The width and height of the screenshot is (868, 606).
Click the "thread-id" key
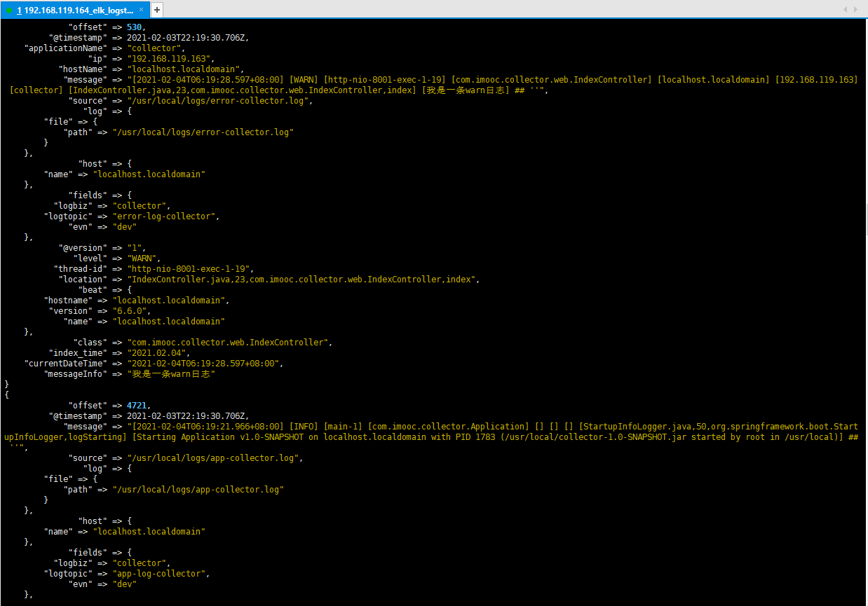tap(80, 269)
